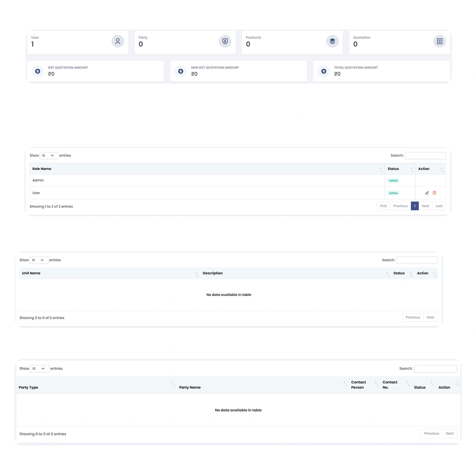Edit the User role with pencil icon

click(427, 193)
